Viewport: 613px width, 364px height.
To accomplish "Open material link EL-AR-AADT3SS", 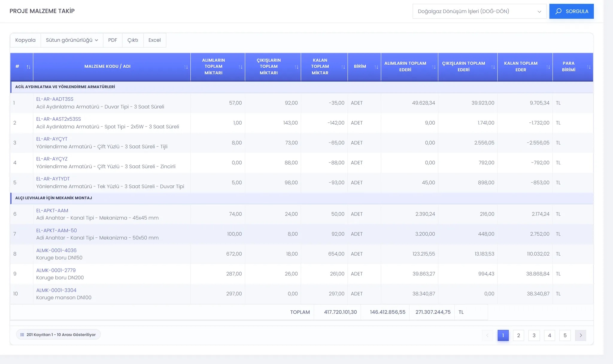I will click(x=55, y=99).
